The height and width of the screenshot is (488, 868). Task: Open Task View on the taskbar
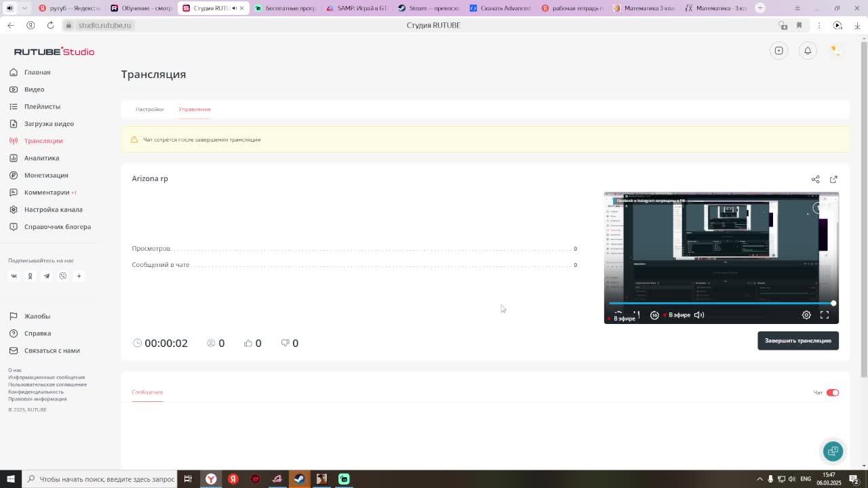tap(189, 479)
